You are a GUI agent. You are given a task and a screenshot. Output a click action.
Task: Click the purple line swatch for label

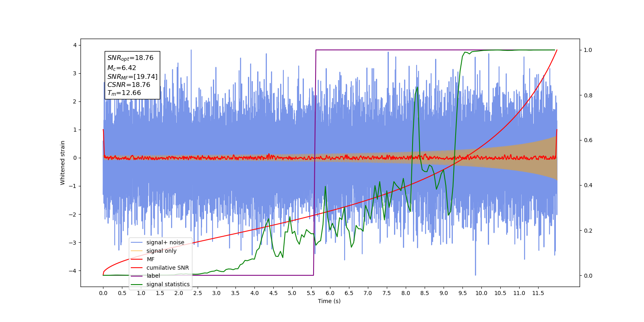pos(137,276)
